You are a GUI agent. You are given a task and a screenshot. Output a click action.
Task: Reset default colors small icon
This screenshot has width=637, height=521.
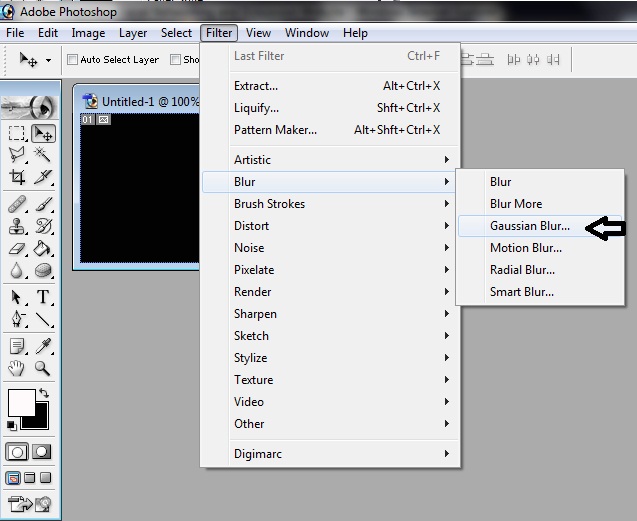tap(12, 425)
